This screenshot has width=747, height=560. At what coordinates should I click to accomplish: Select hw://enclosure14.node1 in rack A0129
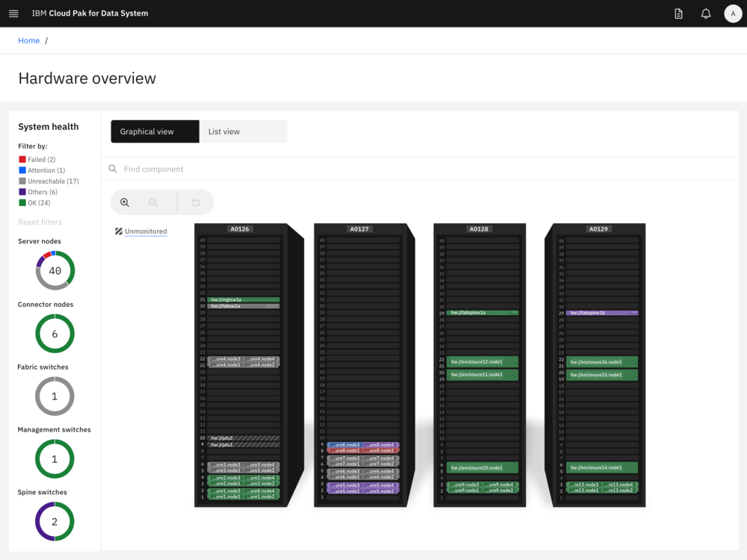[x=602, y=467]
